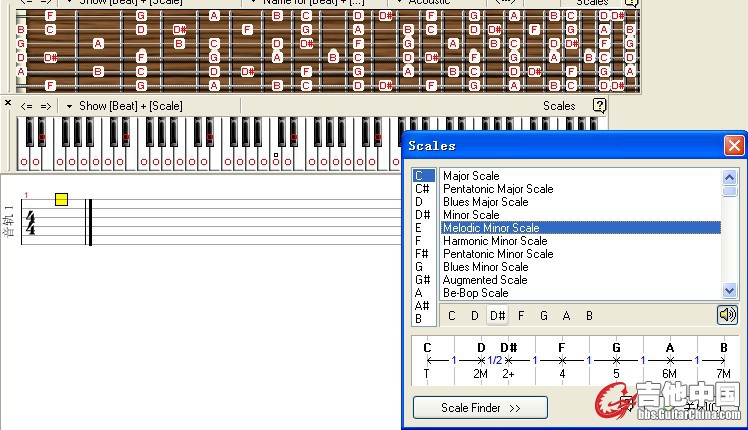Click the 4/4 time signature on the staff
748x430 pixels.
(x=30, y=223)
